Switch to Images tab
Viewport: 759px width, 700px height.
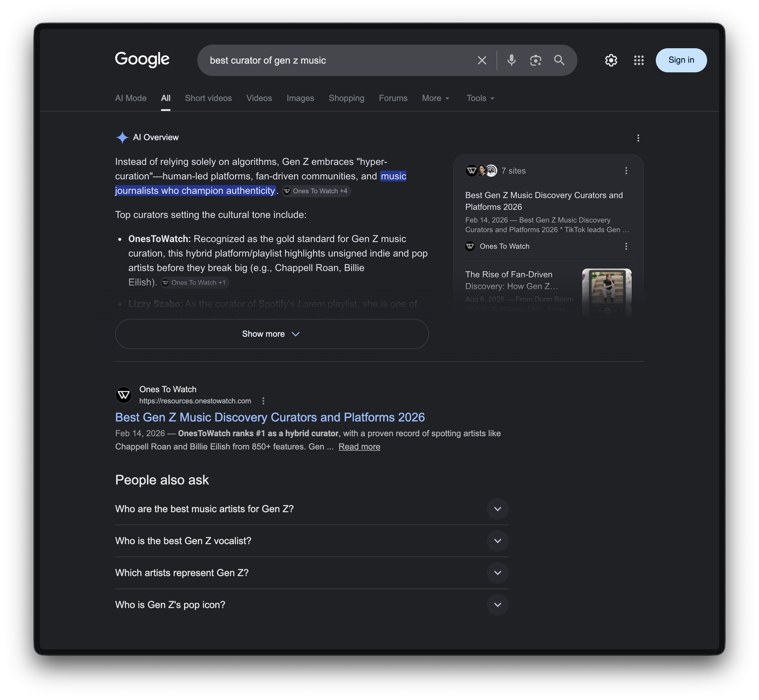(x=300, y=98)
